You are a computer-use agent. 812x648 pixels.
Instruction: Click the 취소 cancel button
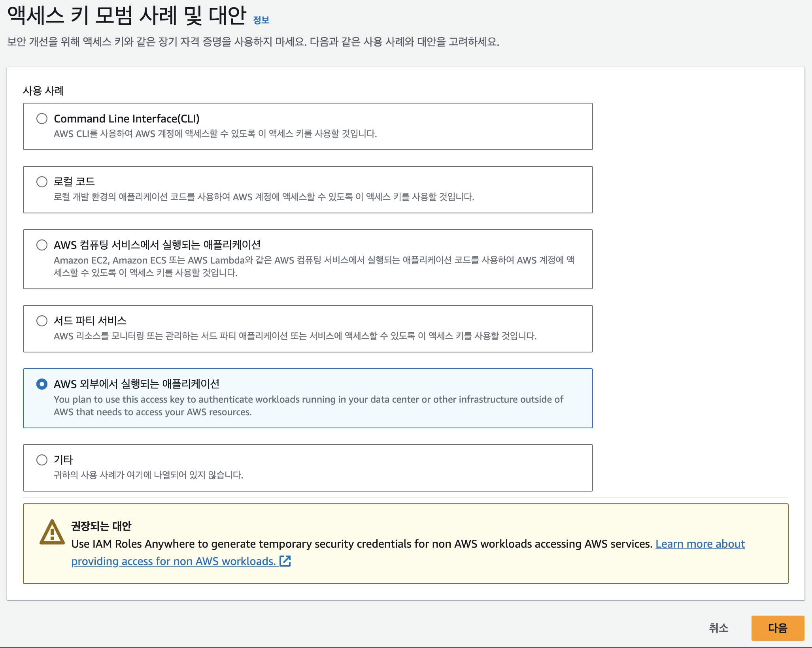pyautogui.click(x=718, y=628)
